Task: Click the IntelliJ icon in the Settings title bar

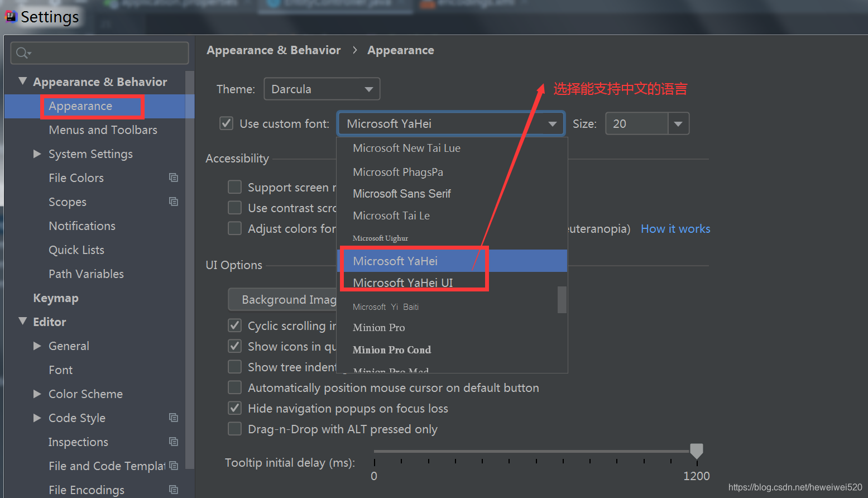Action: 11,17
